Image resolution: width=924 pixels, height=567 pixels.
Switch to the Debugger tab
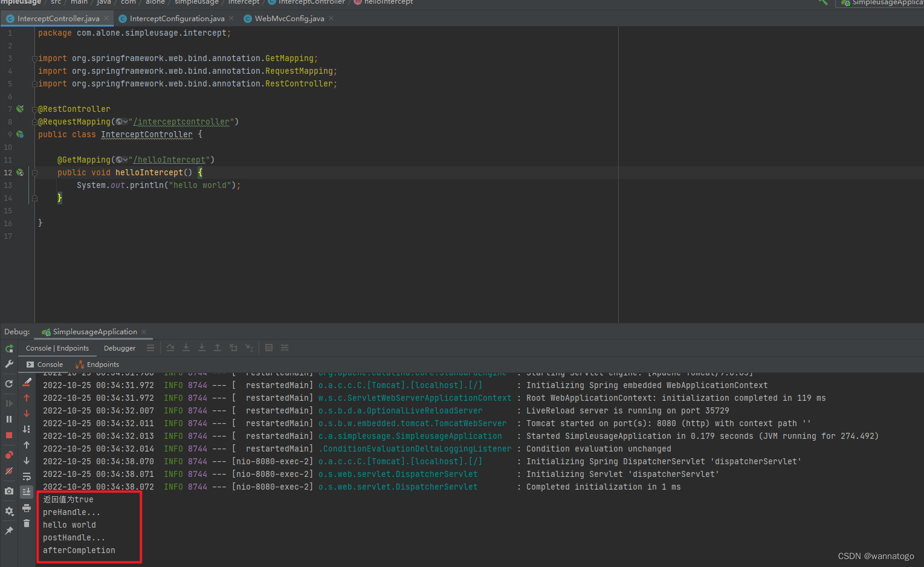[x=120, y=348]
